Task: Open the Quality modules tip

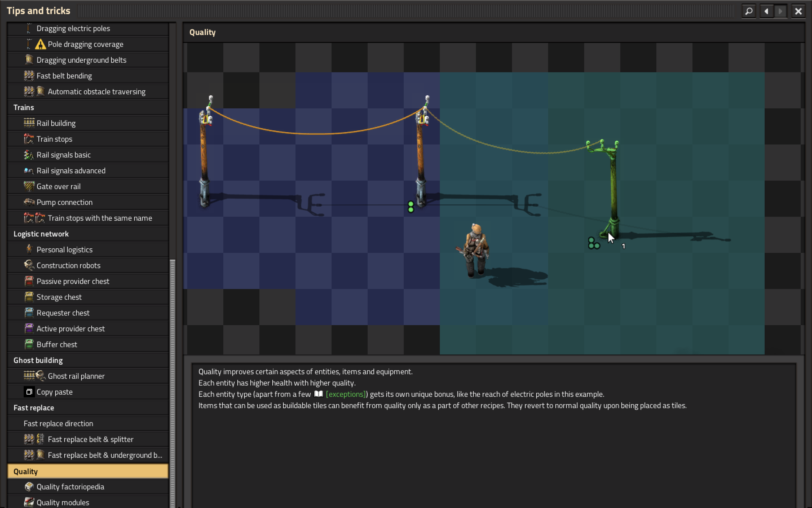Action: tap(88, 502)
